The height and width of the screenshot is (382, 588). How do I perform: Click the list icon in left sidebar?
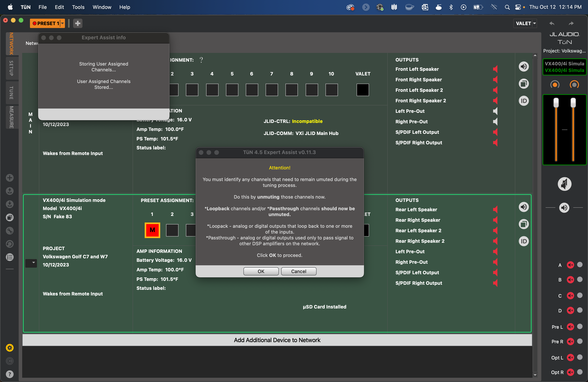point(10,257)
